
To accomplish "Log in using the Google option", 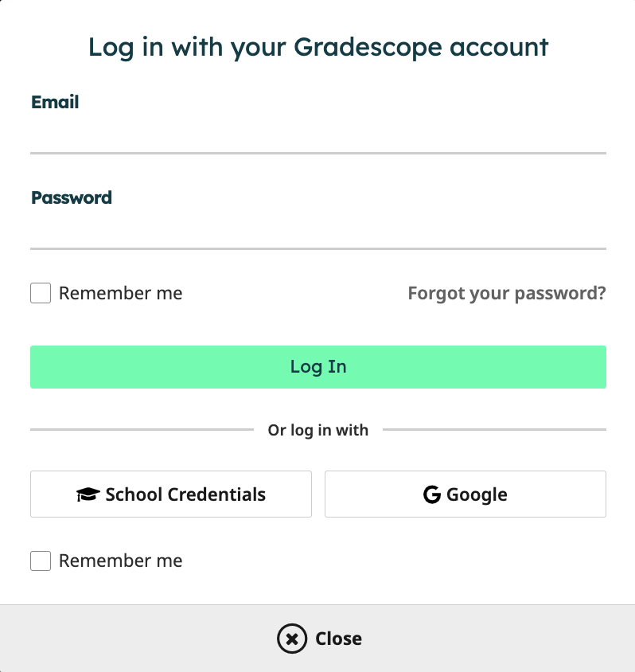I will tap(465, 494).
